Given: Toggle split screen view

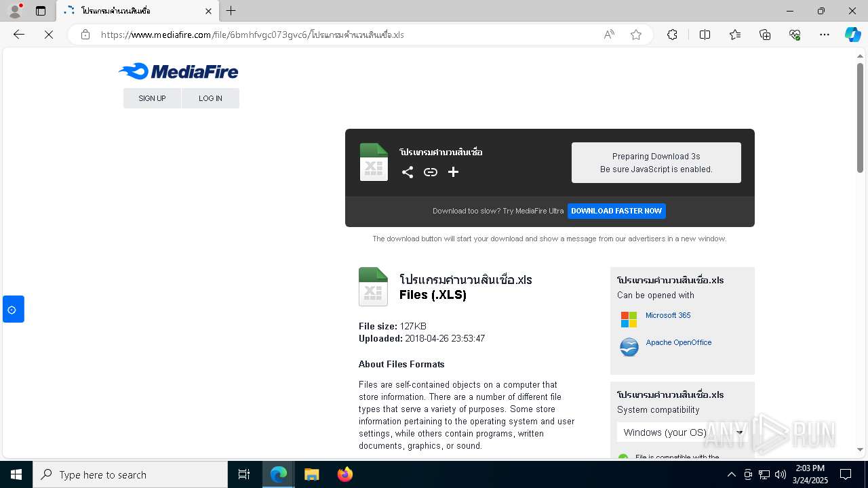Looking at the screenshot, I should click(x=705, y=35).
